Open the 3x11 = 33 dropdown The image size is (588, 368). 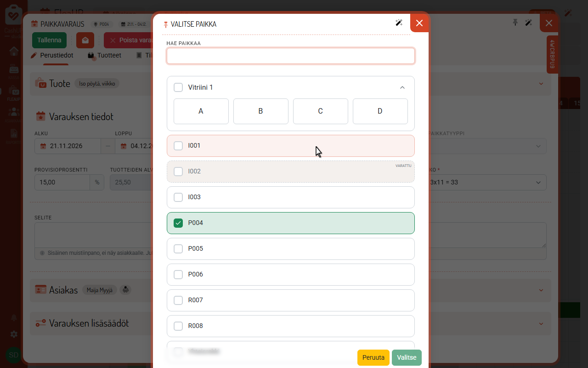(x=487, y=182)
